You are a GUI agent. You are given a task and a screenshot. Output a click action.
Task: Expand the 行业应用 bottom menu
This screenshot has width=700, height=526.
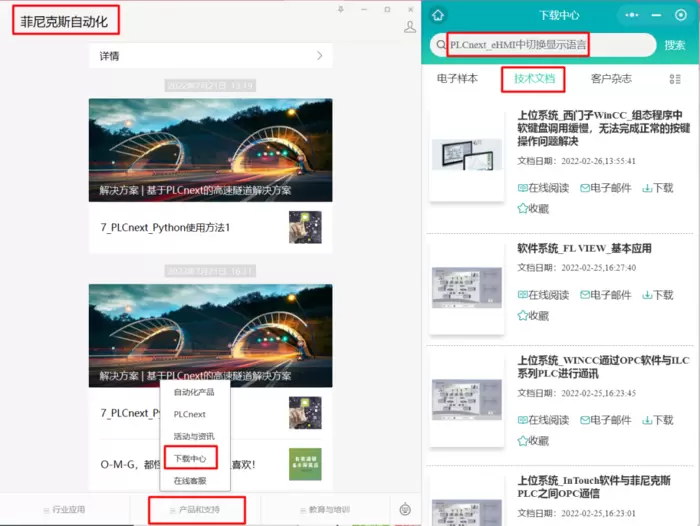click(x=68, y=509)
